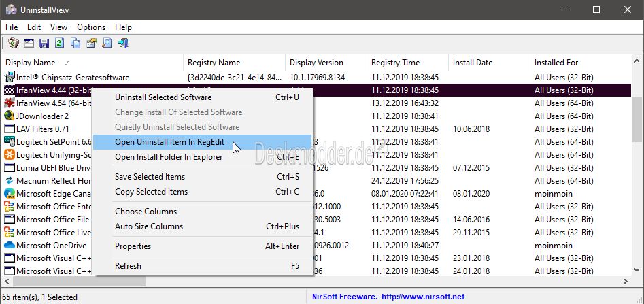Screen dimensions: 644x304
Task: Sort by the Install Date column header
Action: (x=489, y=63)
